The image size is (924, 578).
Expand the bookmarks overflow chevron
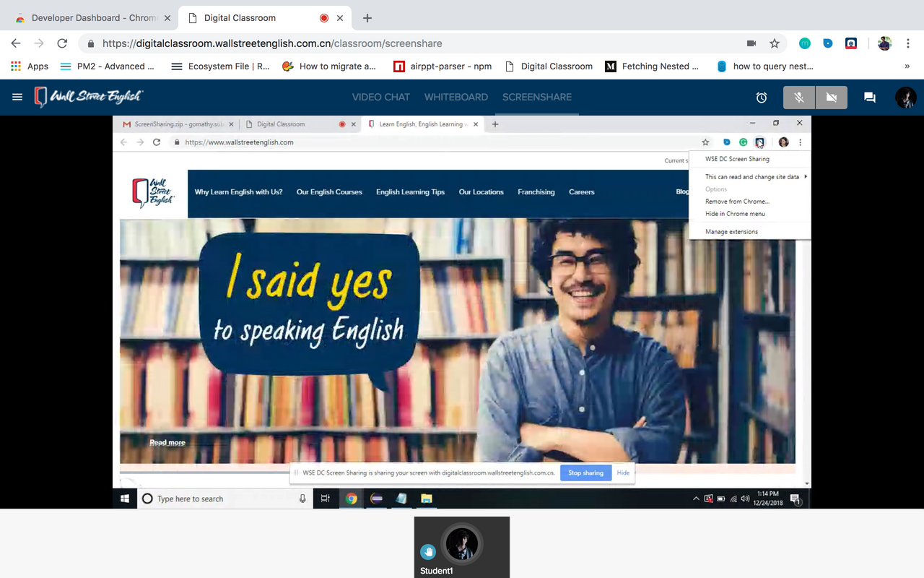(x=907, y=66)
